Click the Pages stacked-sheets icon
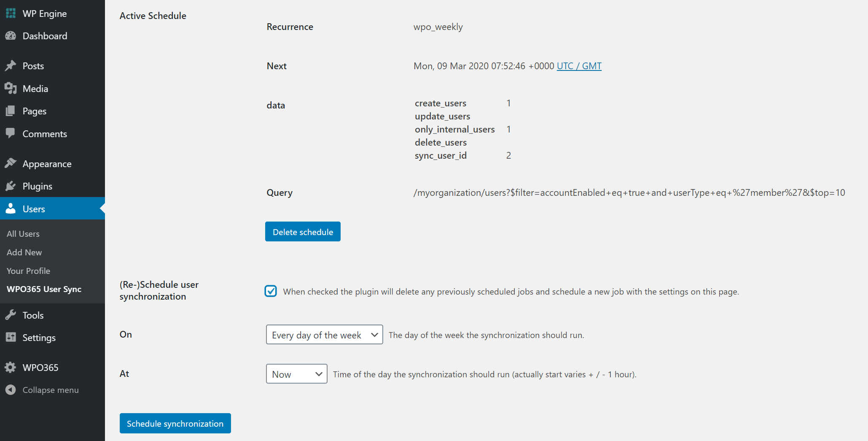Screen dimensions: 868x441 click(11, 111)
